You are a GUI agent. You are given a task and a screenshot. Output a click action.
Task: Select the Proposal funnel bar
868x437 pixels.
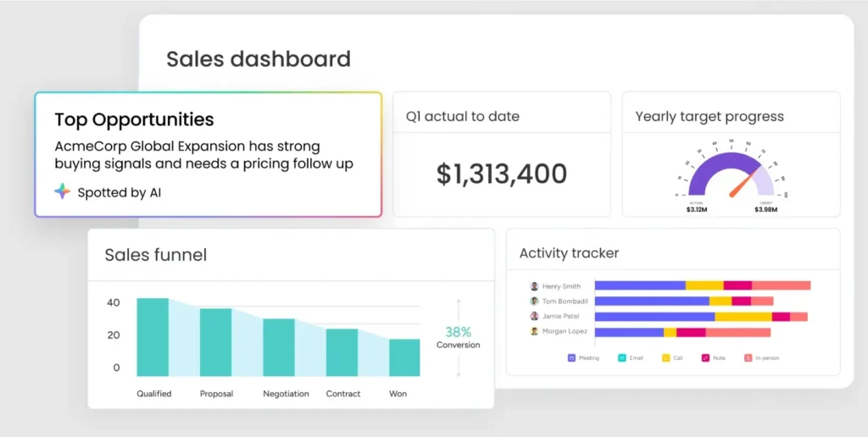pos(216,342)
